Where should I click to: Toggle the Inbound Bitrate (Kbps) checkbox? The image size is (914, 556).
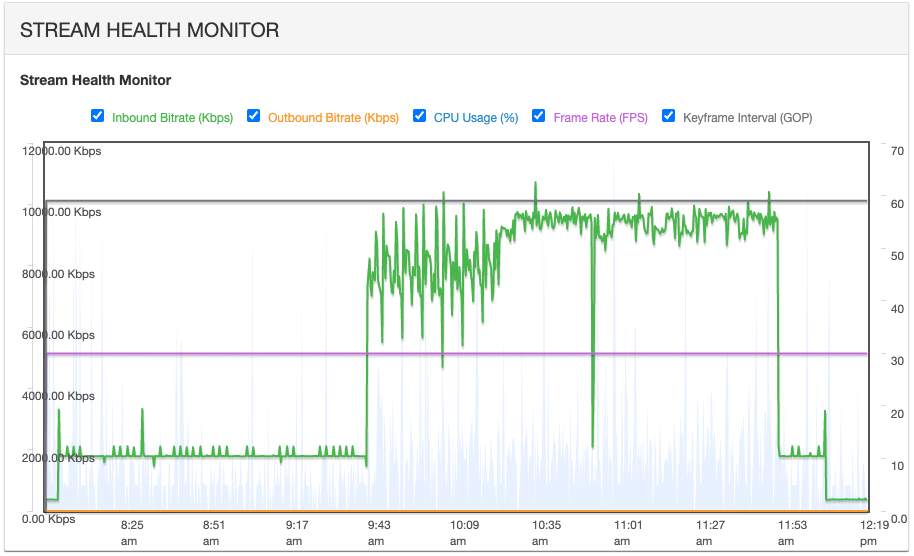[97, 116]
